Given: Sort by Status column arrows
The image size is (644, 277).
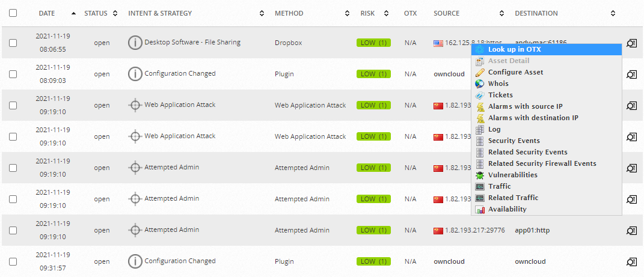Looking at the screenshot, I should click(x=115, y=13).
